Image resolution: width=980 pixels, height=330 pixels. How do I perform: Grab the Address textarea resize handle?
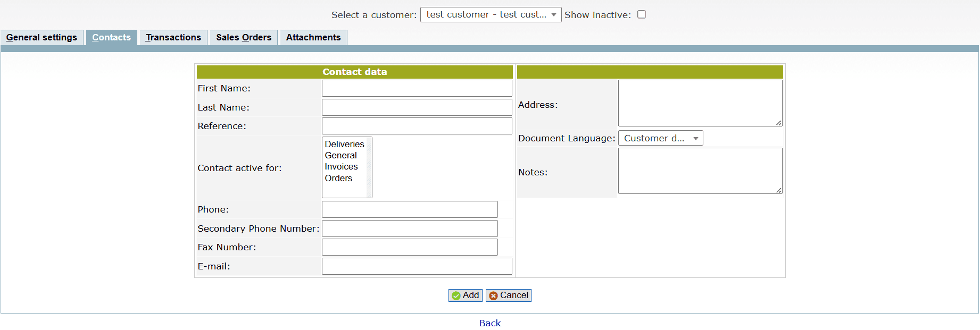778,123
